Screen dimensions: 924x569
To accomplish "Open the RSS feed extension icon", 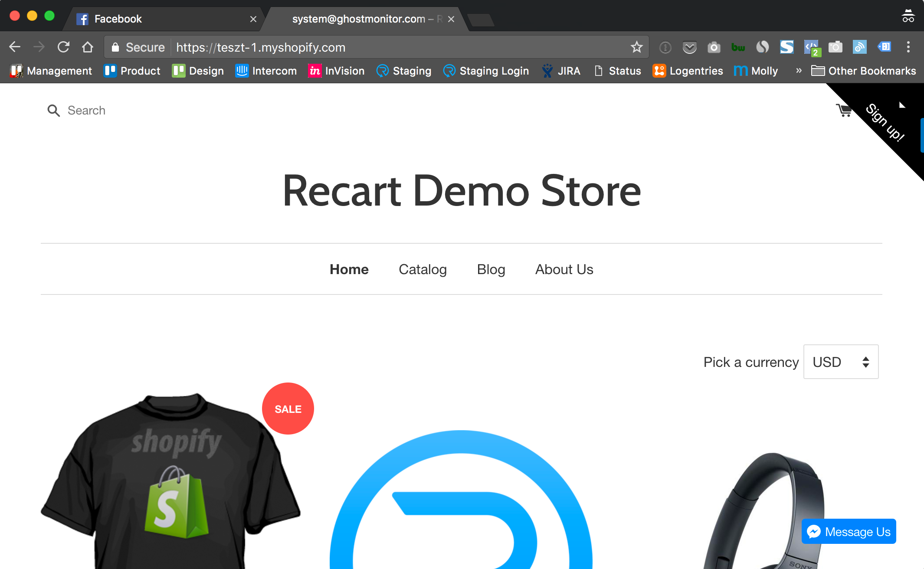I will 859,47.
